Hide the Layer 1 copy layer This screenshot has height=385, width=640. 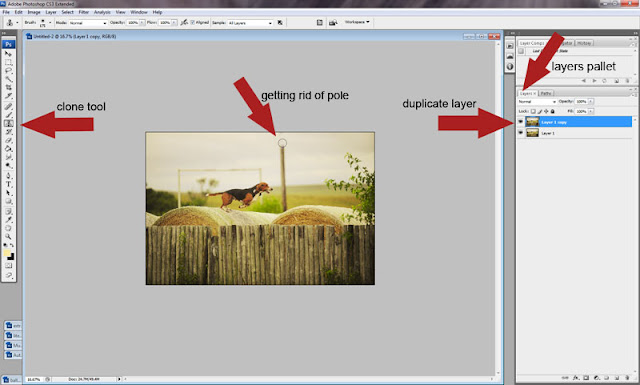520,122
